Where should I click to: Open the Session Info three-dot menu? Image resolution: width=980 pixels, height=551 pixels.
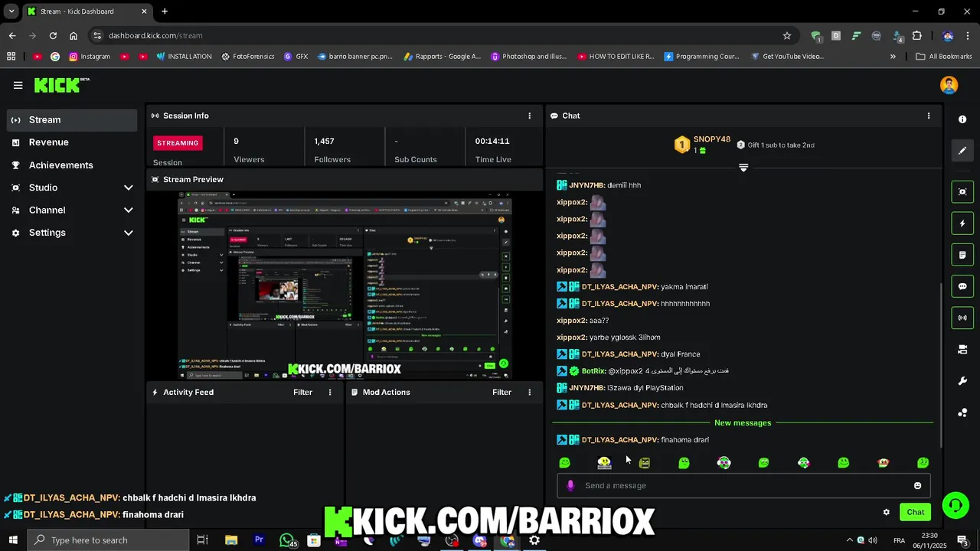tap(529, 116)
